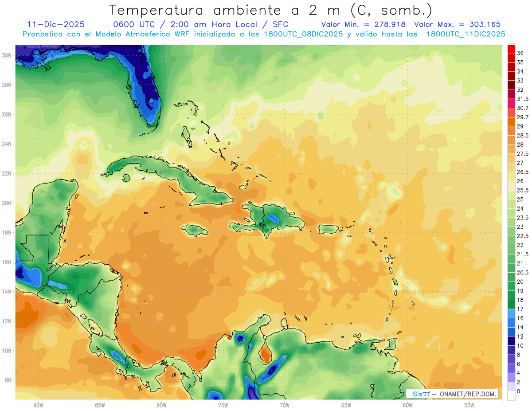Click the '27.5' color scale label
532x411 pixels.
coord(523,154)
